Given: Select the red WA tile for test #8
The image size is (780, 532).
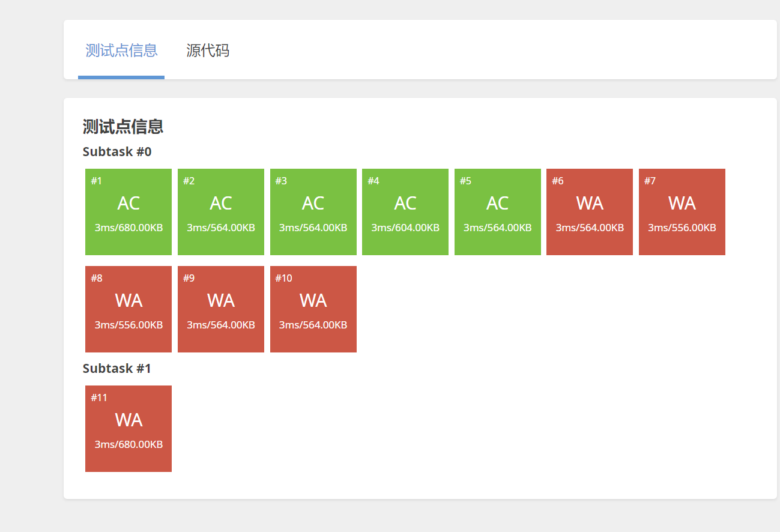Looking at the screenshot, I should coord(128,309).
